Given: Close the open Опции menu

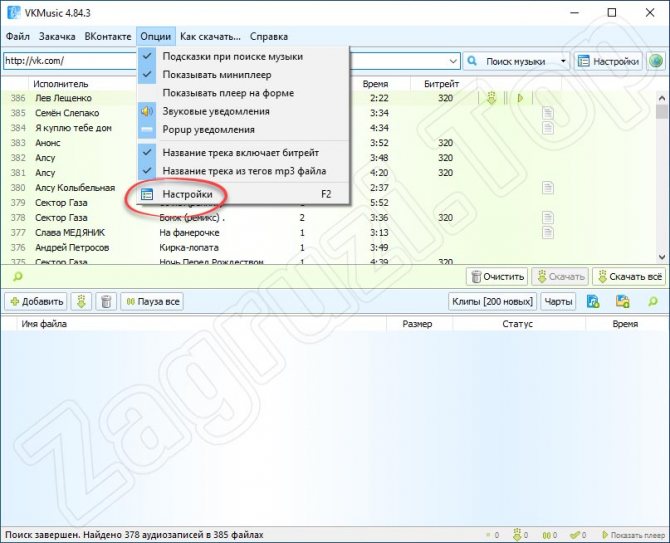Looking at the screenshot, I should 156,37.
